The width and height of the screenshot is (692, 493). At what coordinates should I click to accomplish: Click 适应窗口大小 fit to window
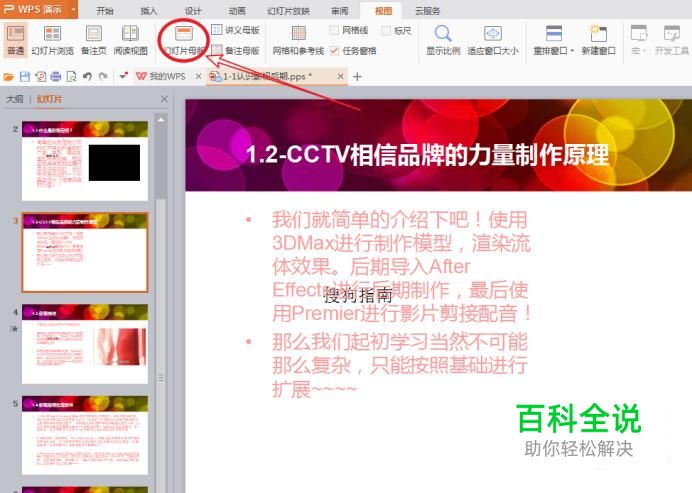click(493, 40)
